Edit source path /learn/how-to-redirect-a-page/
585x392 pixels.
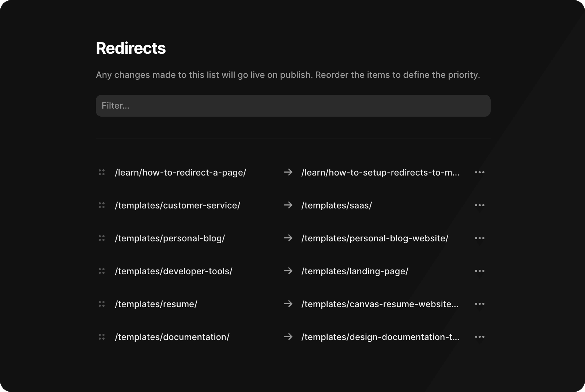pyautogui.click(x=180, y=173)
